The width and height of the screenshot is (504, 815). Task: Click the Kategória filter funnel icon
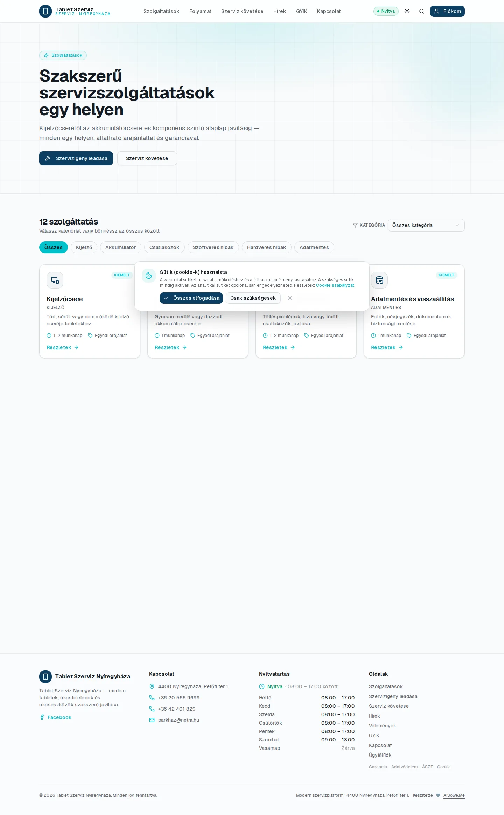(x=355, y=225)
